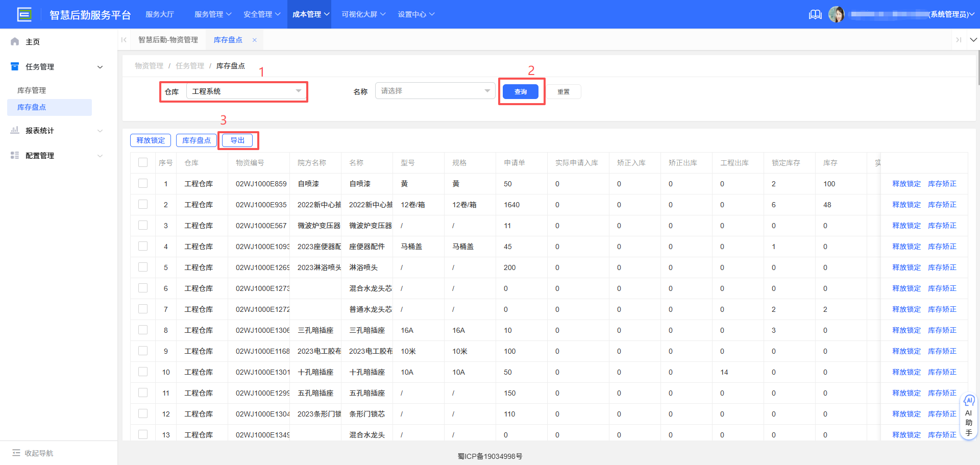Click 收起导航 to collapse navigation
980x465 pixels.
click(32, 453)
